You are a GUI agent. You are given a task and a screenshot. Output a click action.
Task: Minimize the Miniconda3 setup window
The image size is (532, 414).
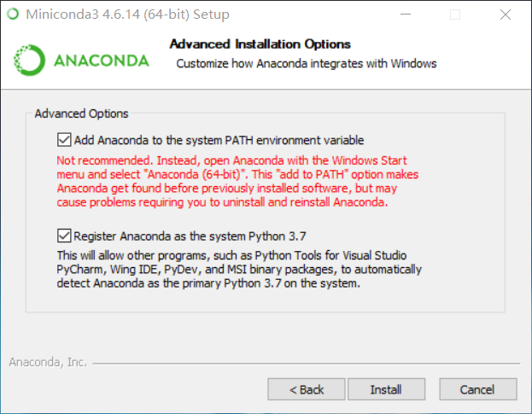point(406,15)
